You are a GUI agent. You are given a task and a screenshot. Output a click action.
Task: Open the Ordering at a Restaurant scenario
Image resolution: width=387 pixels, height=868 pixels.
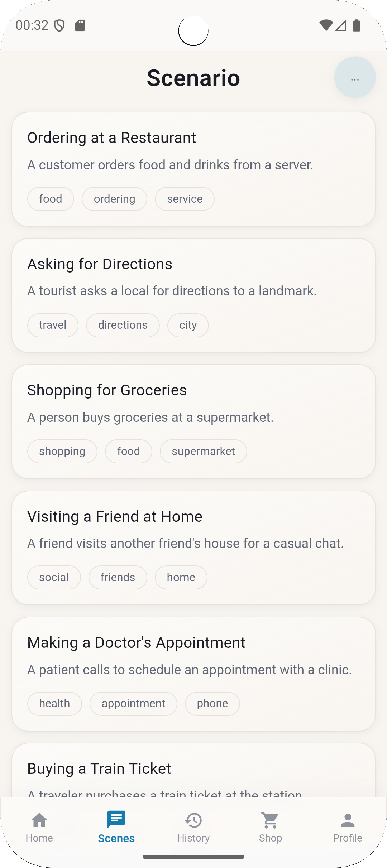193,150
